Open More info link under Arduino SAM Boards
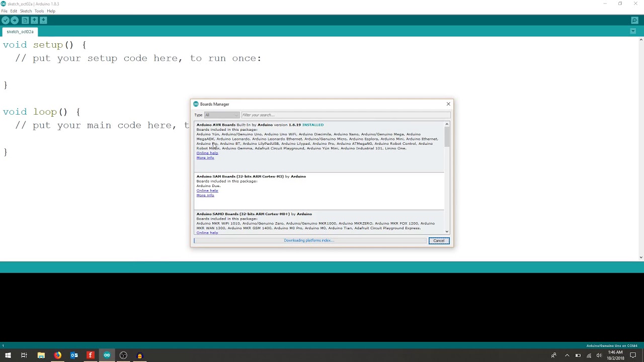This screenshot has height=362, width=644. [x=205, y=195]
